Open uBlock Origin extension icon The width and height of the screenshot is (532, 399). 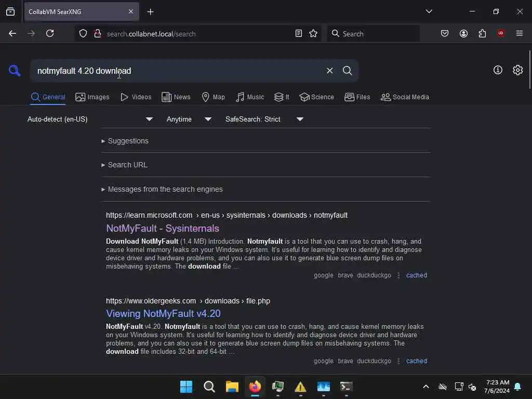point(501,33)
